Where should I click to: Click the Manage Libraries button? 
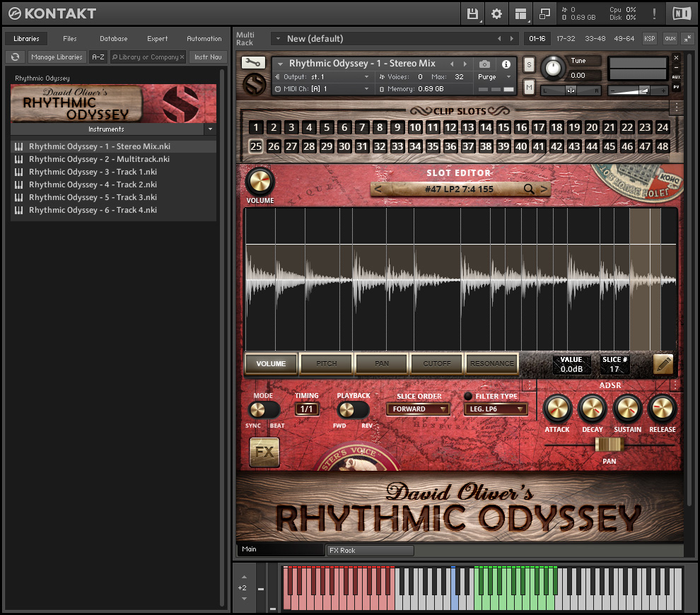click(x=57, y=57)
